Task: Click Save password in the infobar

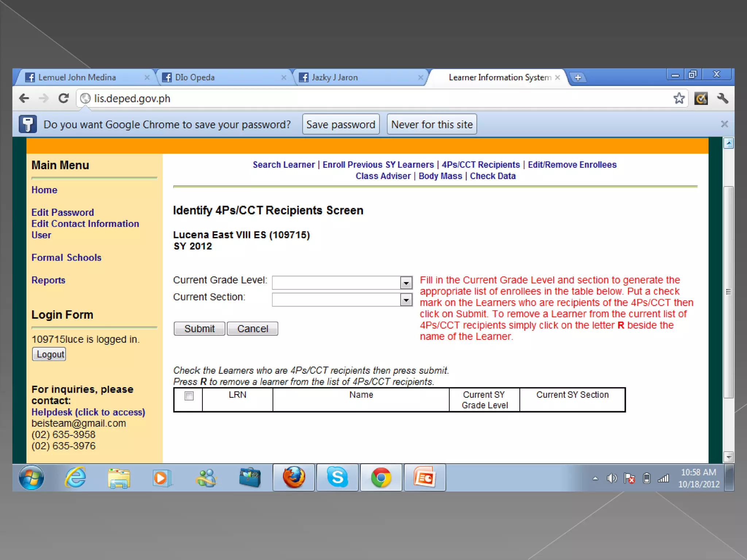Action: coord(341,124)
